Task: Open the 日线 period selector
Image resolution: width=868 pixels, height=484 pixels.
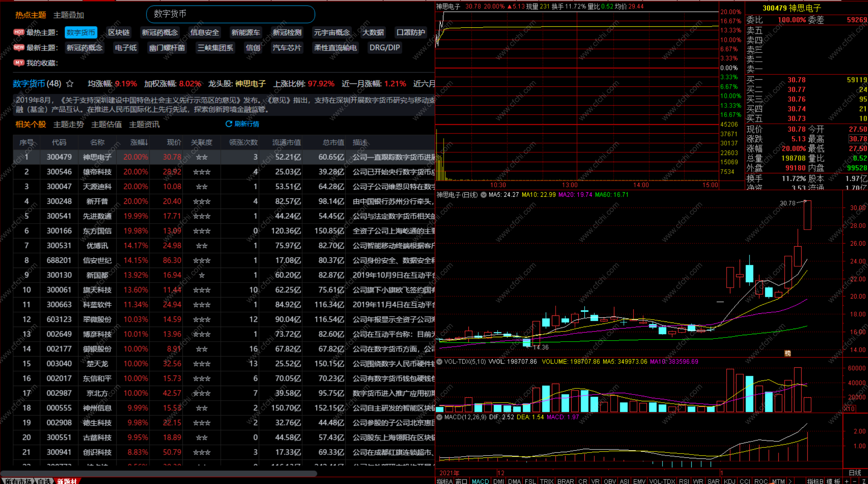Action: pyautogui.click(x=855, y=473)
